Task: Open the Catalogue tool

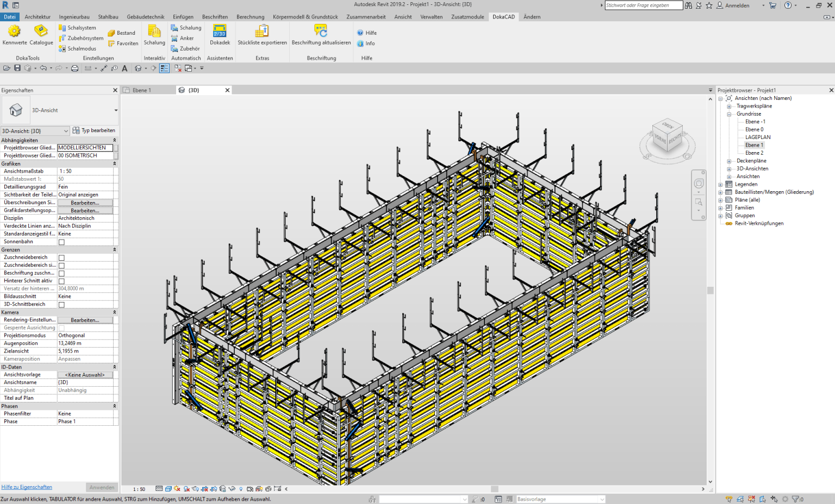Action: coord(41,34)
